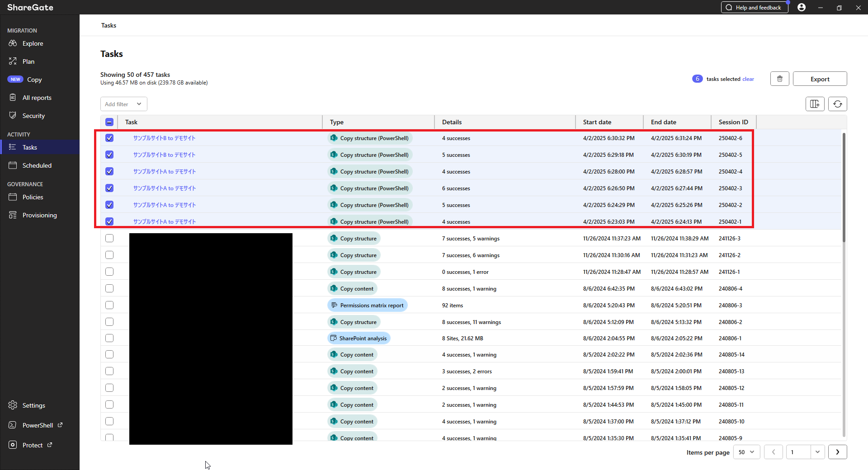The height and width of the screenshot is (470, 868).
Task: Open the Explore section in sidebar
Action: tap(32, 43)
